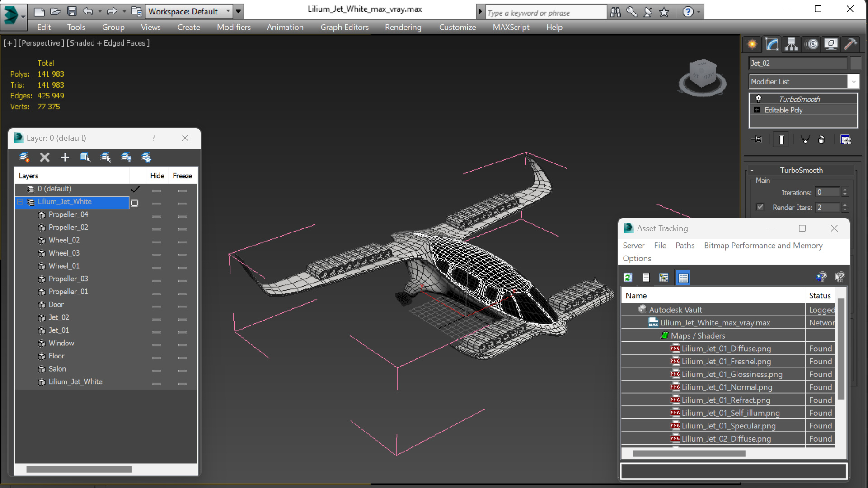The width and height of the screenshot is (868, 488).
Task: Switch to the Hierarchy command panel tab
Action: 791,44
